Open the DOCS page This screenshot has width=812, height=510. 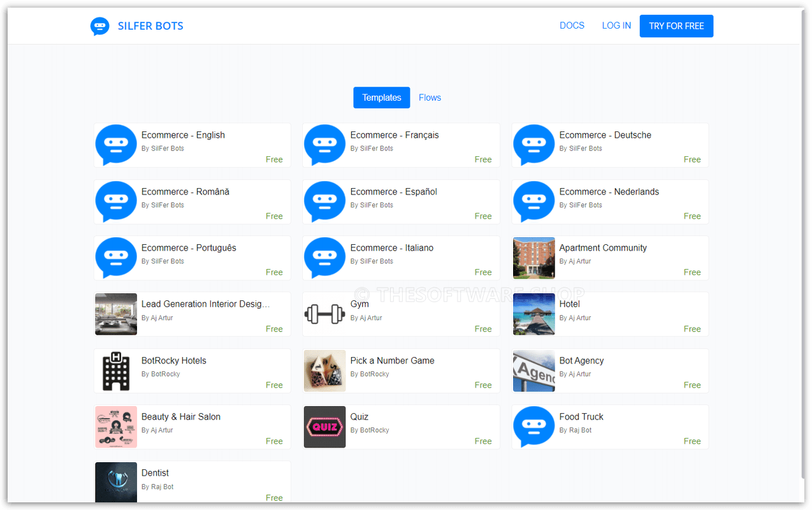pos(572,25)
